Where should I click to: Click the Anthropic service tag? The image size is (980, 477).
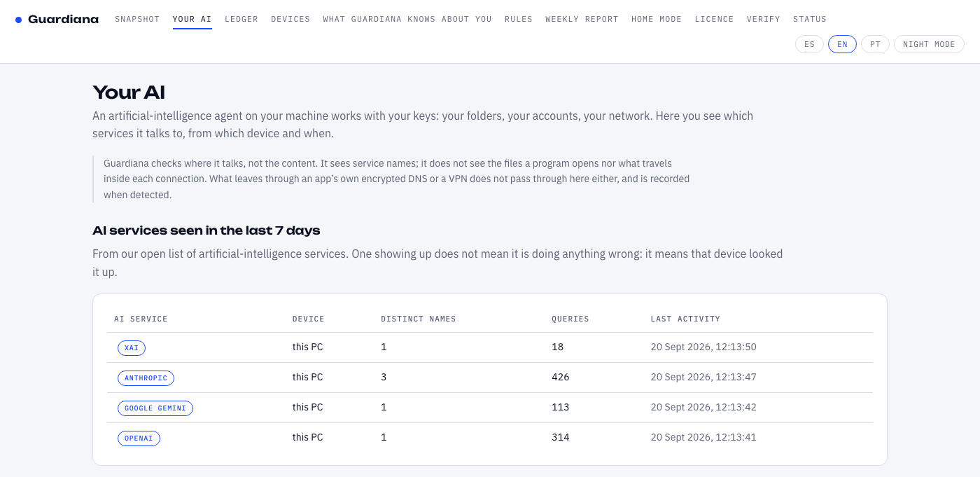[146, 378]
